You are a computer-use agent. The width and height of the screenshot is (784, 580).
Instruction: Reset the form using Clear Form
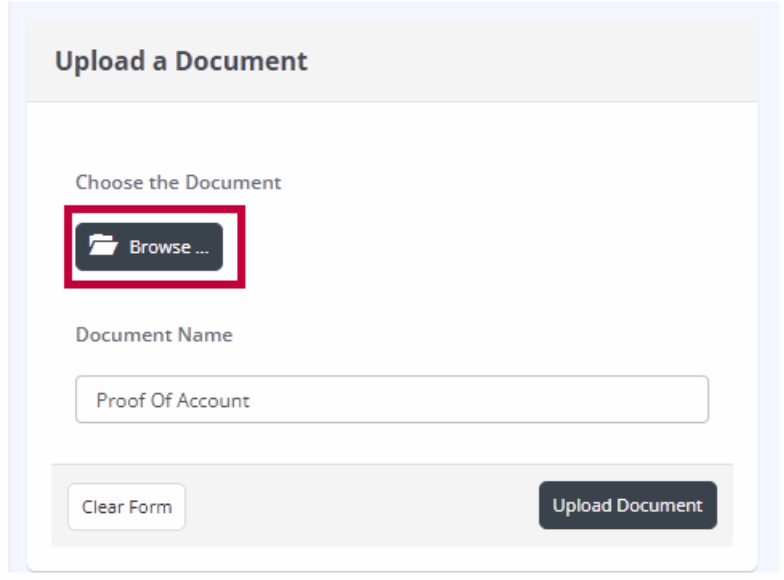[x=126, y=507]
